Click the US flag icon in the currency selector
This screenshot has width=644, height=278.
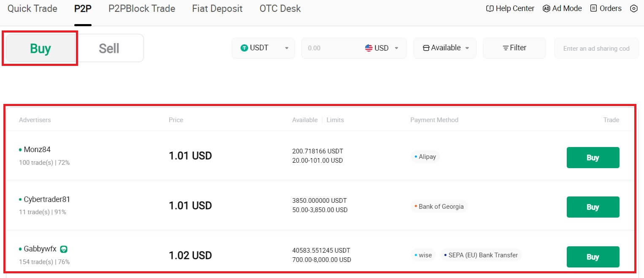coord(369,48)
